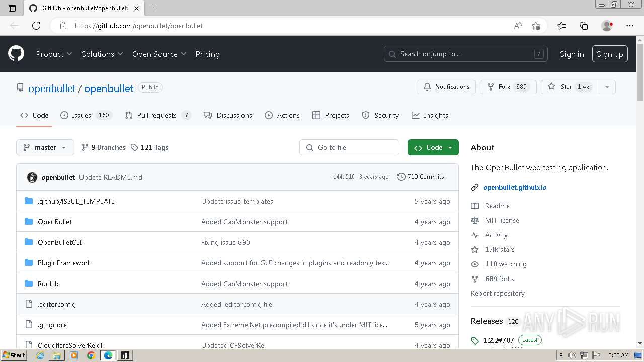This screenshot has width=644, height=362.
Task: Open the Actions tab
Action: [282, 115]
